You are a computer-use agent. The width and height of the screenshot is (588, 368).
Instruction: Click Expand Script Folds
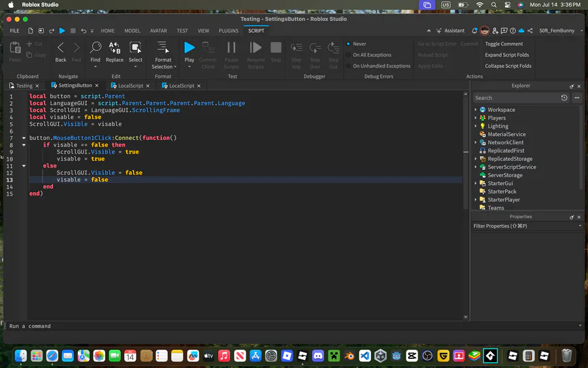(506, 55)
